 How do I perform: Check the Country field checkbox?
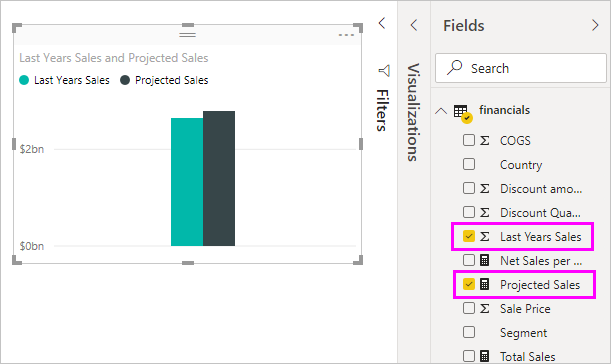469,164
